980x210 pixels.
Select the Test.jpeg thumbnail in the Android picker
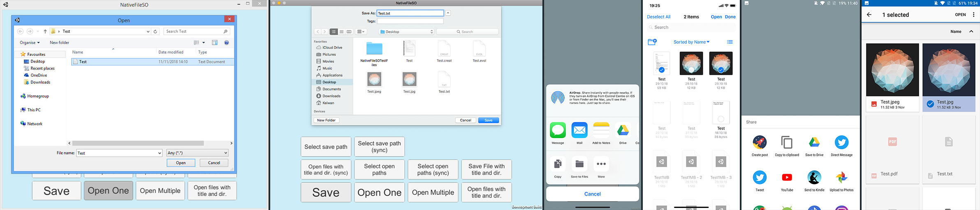coord(892,69)
